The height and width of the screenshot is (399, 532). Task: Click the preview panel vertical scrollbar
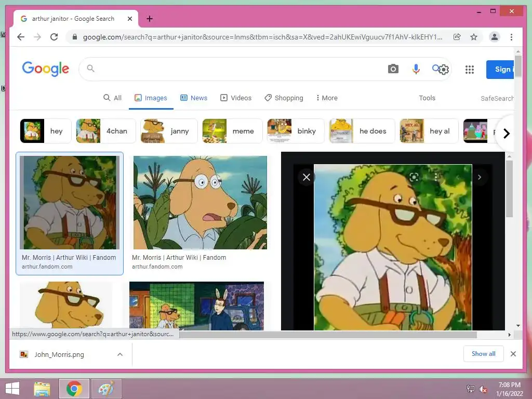point(509,189)
